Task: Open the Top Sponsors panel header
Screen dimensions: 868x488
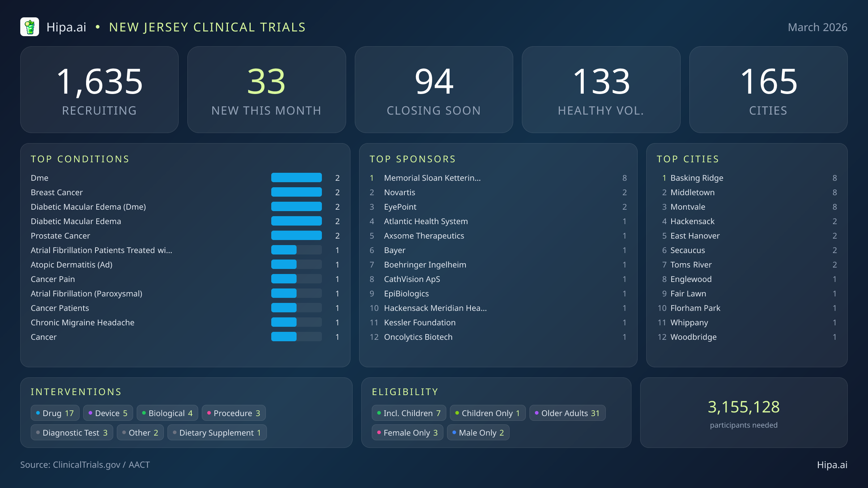Action: click(x=412, y=159)
